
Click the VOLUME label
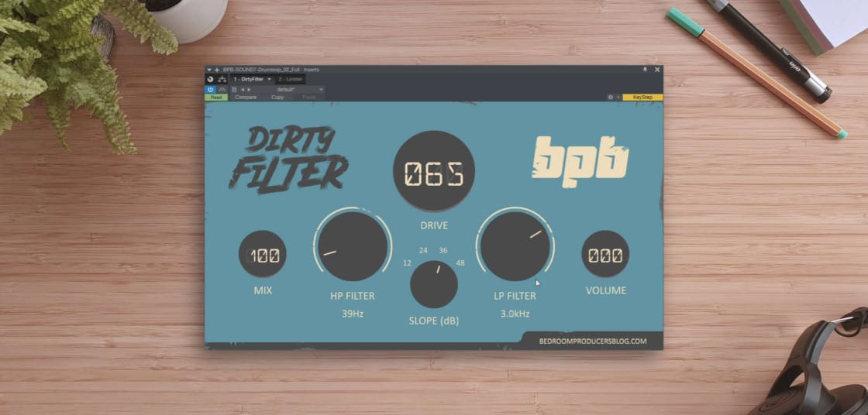coord(606,290)
